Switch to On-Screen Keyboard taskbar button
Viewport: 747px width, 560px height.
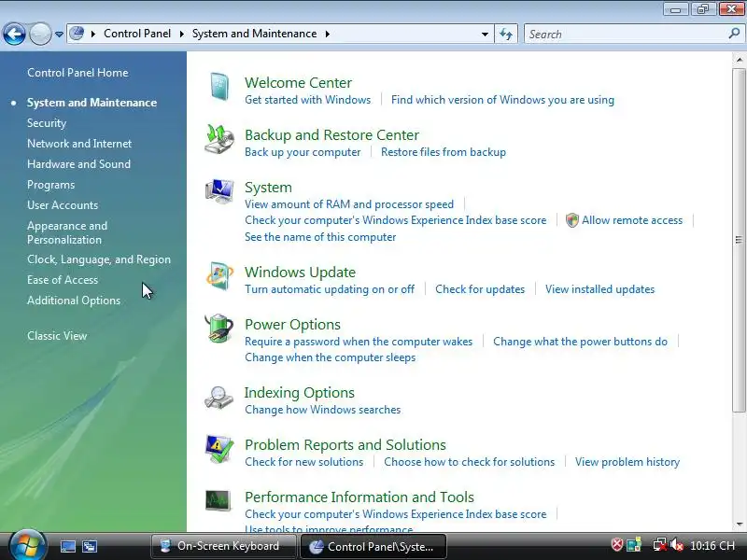(224, 546)
